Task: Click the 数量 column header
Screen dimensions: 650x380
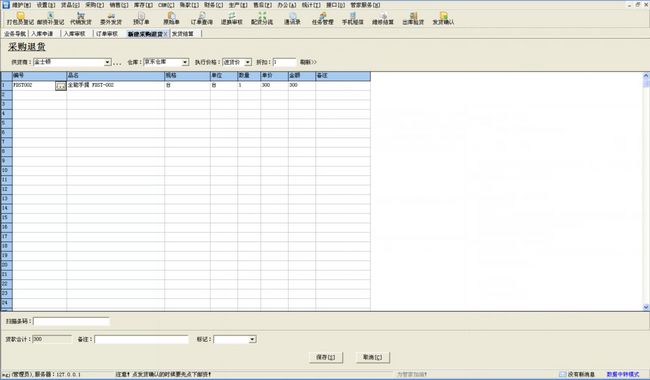Action: 249,76
